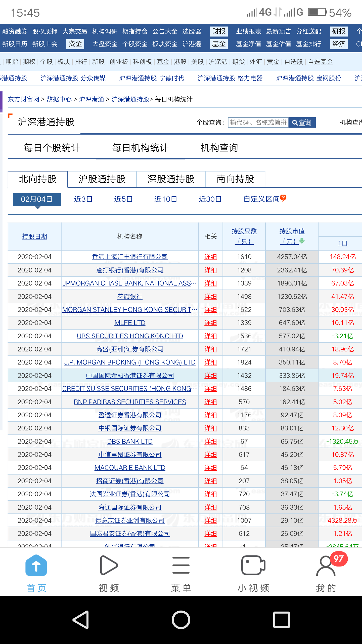Screen dimensions: 362x644
Task: Switch to 机构查询 tab
Action: point(219,148)
